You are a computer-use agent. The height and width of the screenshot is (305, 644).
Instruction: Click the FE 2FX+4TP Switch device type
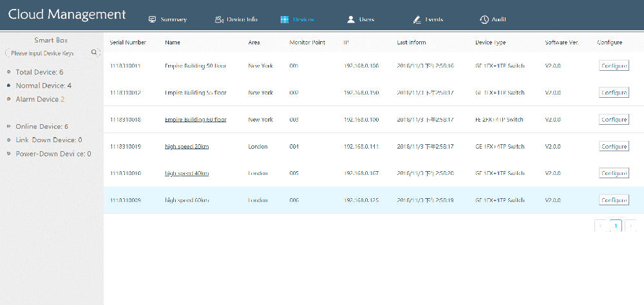click(499, 120)
